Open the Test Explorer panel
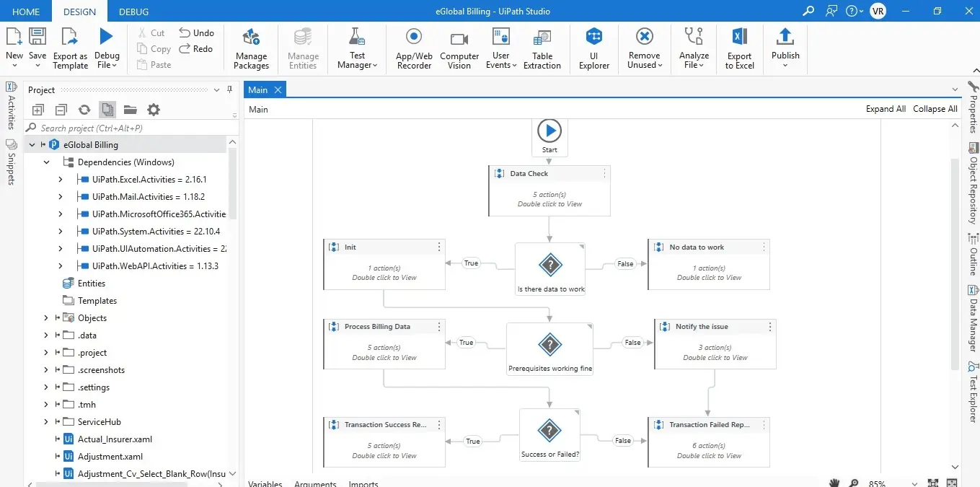 point(973,392)
